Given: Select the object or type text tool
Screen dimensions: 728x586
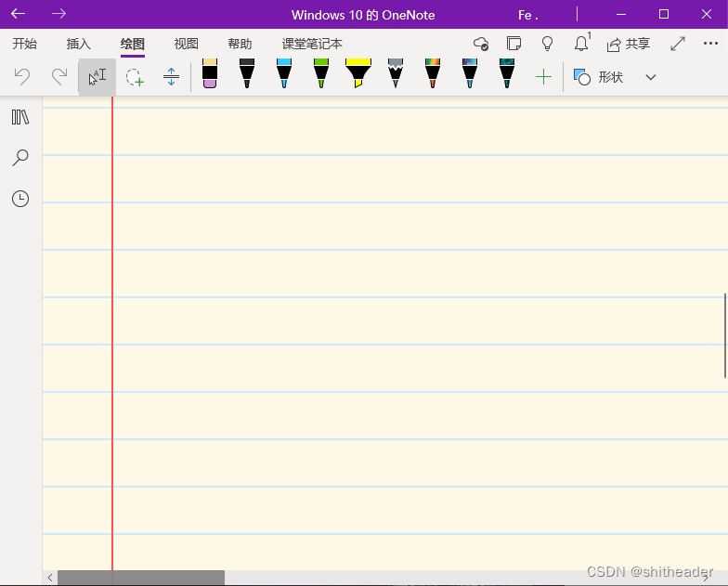Looking at the screenshot, I should click(97, 76).
